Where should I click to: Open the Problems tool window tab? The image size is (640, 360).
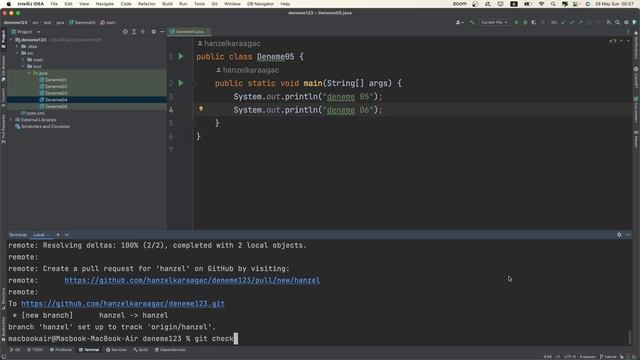[x=61, y=350]
